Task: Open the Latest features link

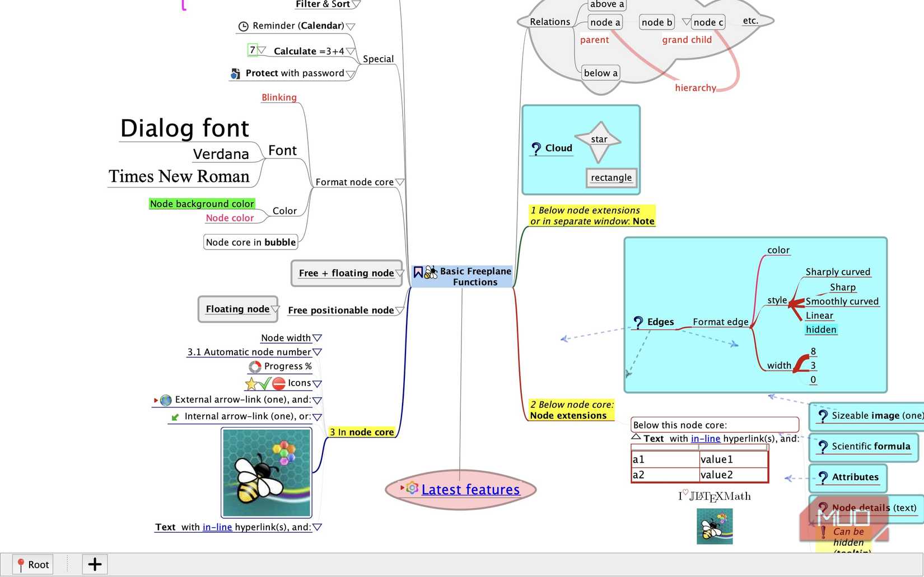Action: pyautogui.click(x=470, y=490)
